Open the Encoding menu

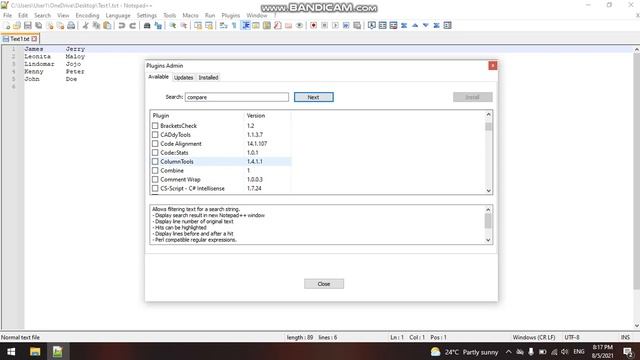point(87,16)
